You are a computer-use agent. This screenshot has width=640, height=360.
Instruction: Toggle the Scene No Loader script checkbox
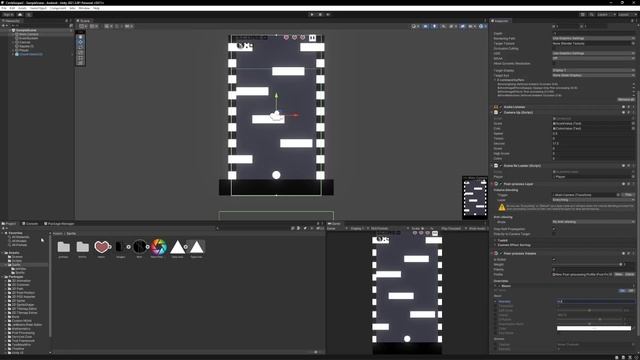click(501, 166)
